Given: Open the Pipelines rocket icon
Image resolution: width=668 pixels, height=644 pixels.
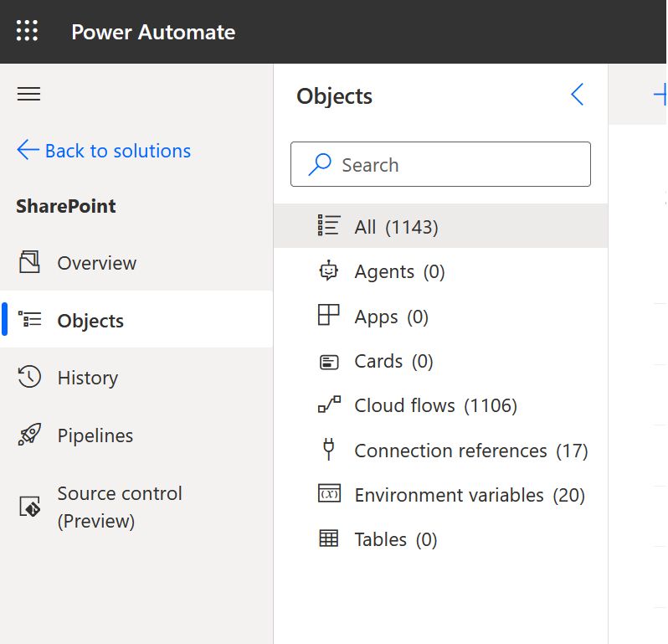Looking at the screenshot, I should (29, 435).
